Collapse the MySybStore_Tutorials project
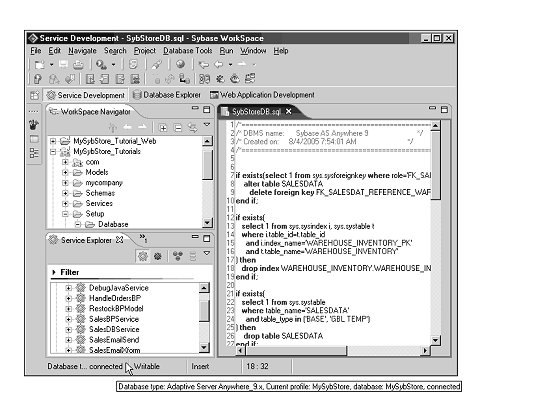This screenshot has width=545, height=412. (x=53, y=152)
